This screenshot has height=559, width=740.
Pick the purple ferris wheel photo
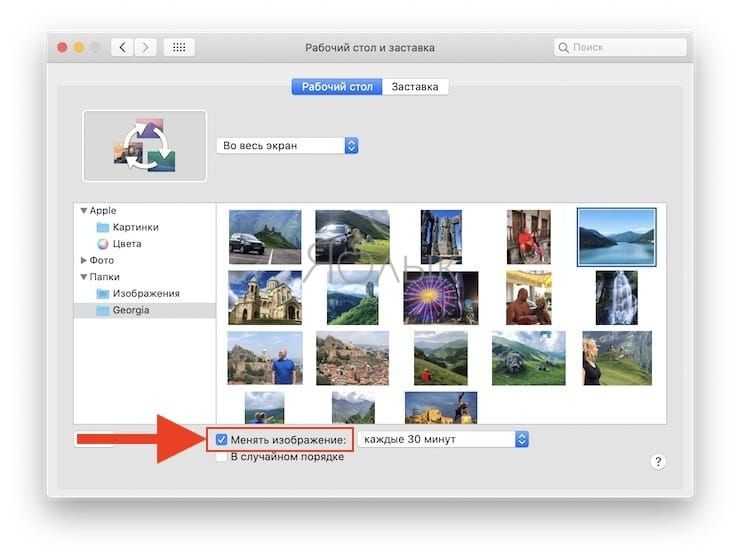tap(441, 297)
